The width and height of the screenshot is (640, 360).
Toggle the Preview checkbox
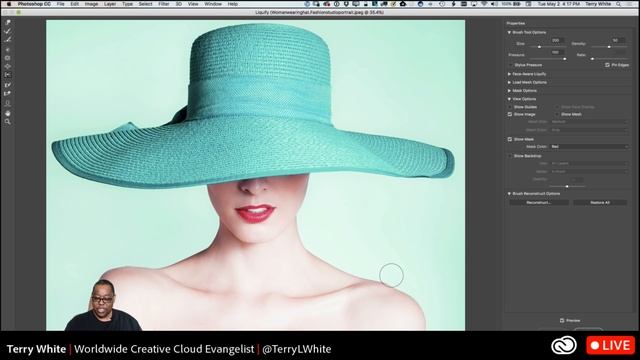(562, 320)
